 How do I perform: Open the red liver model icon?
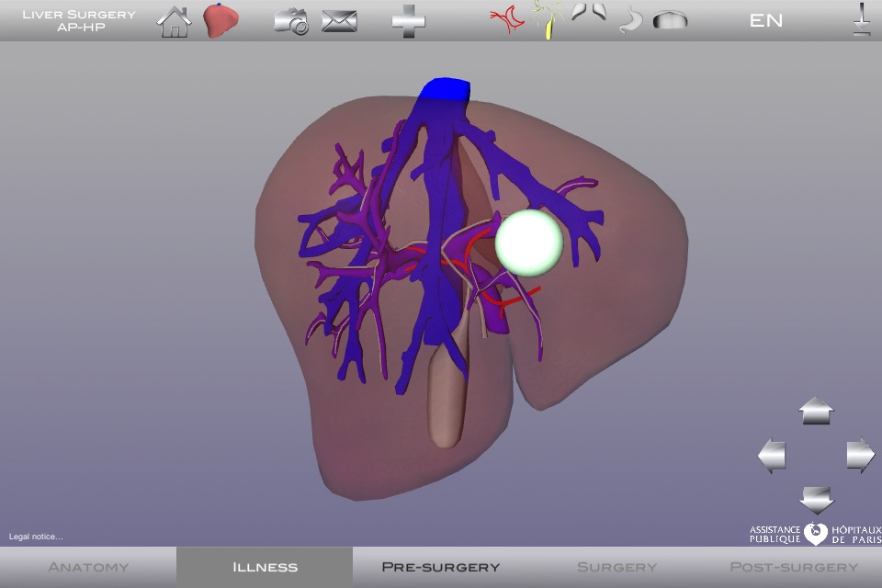[x=221, y=21]
